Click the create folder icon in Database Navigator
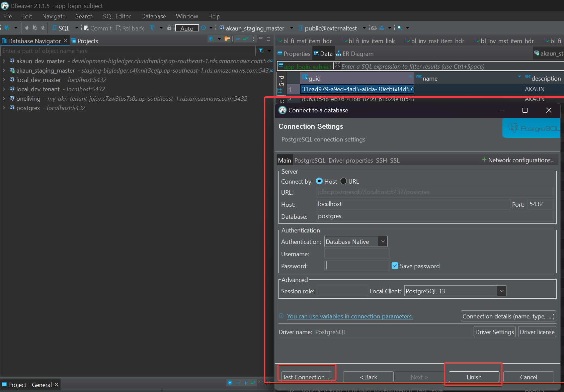 pos(227,39)
